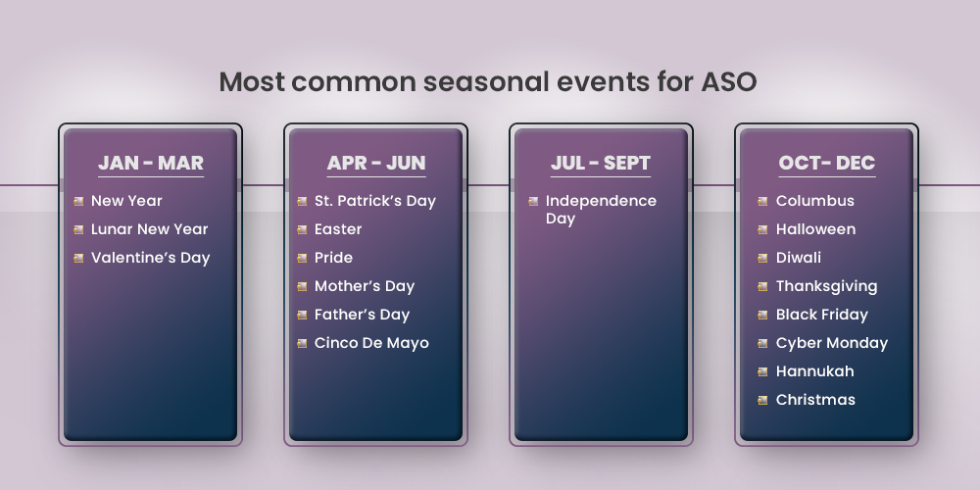Click the Cinco De Mayo entry
980x490 pixels.
[371, 343]
